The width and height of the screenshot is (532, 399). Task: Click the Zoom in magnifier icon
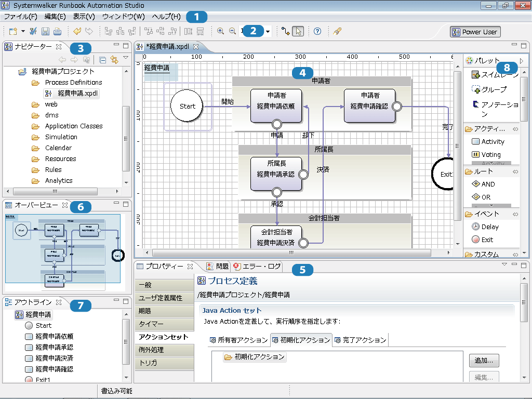220,31
